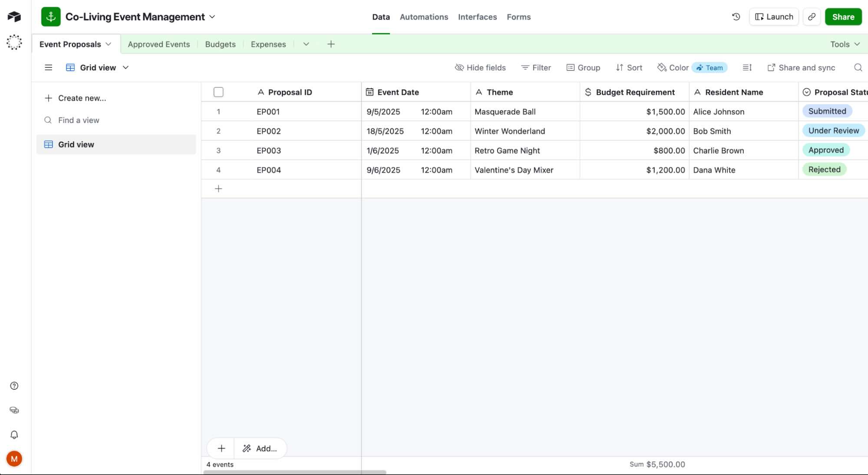Copy the base link icon
This screenshot has height=475, width=868.
coord(811,17)
